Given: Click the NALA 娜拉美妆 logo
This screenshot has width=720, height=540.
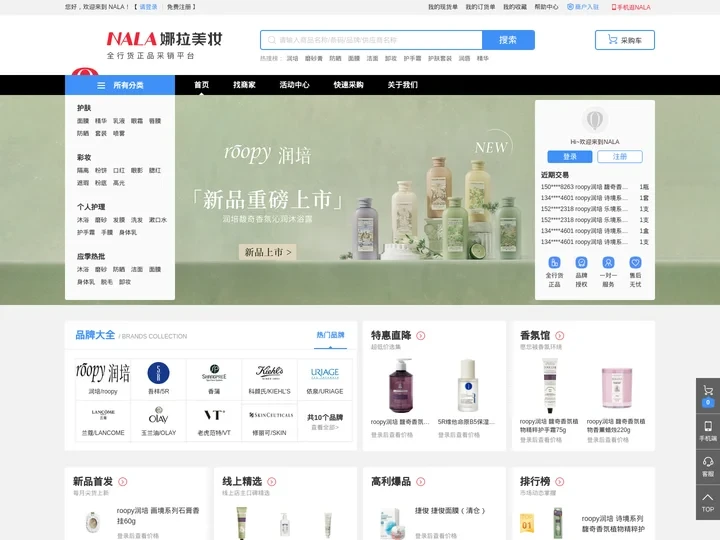Looking at the screenshot, I should 164,45.
